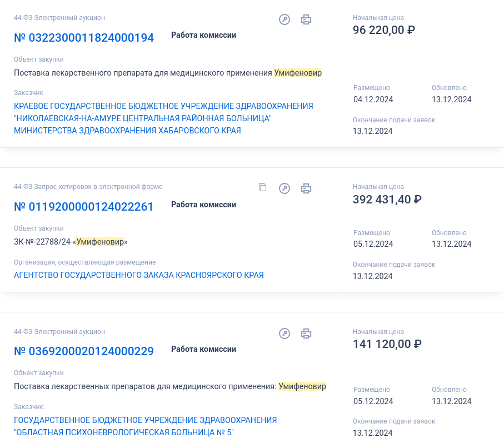Click the starting price 392 431,40 ₽
The image size is (504, 448).
pyautogui.click(x=387, y=200)
